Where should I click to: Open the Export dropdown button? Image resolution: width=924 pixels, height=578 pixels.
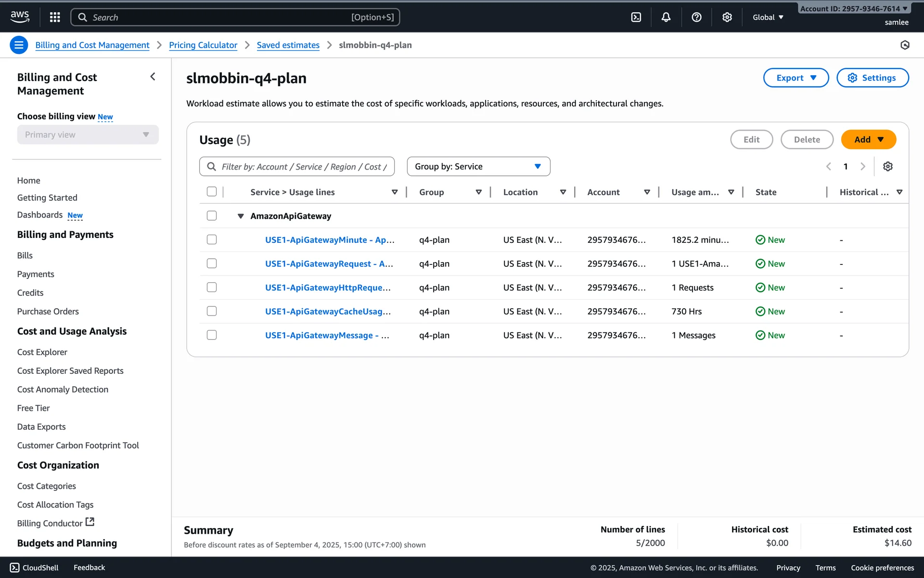[796, 78]
